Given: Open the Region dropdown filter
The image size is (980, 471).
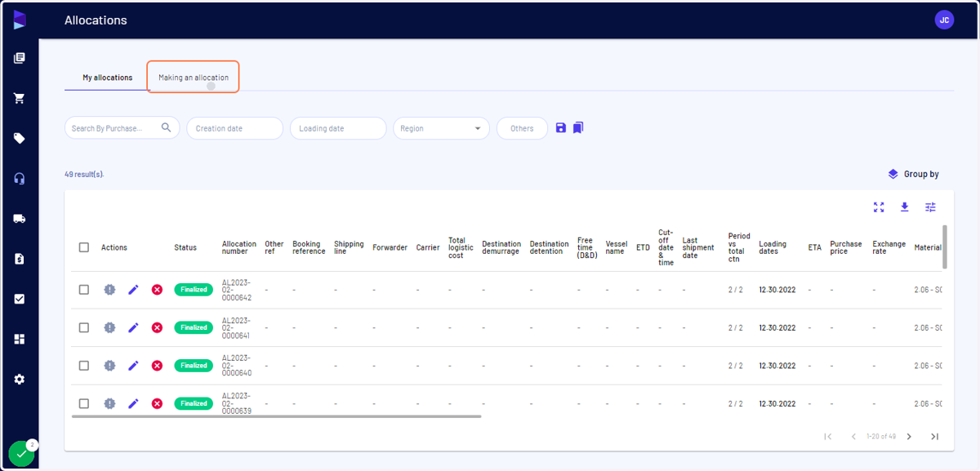Looking at the screenshot, I should tap(441, 128).
